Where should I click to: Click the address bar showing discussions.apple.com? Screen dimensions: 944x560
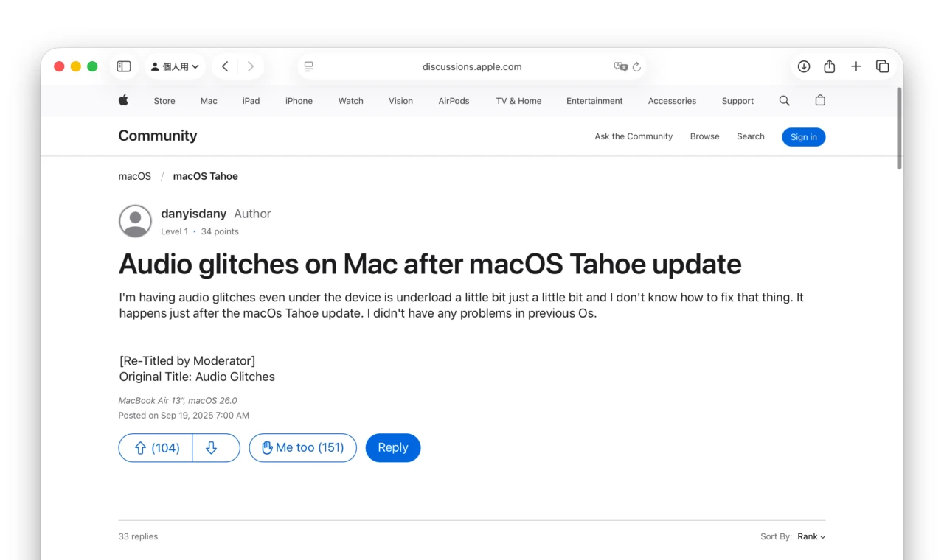tap(472, 66)
